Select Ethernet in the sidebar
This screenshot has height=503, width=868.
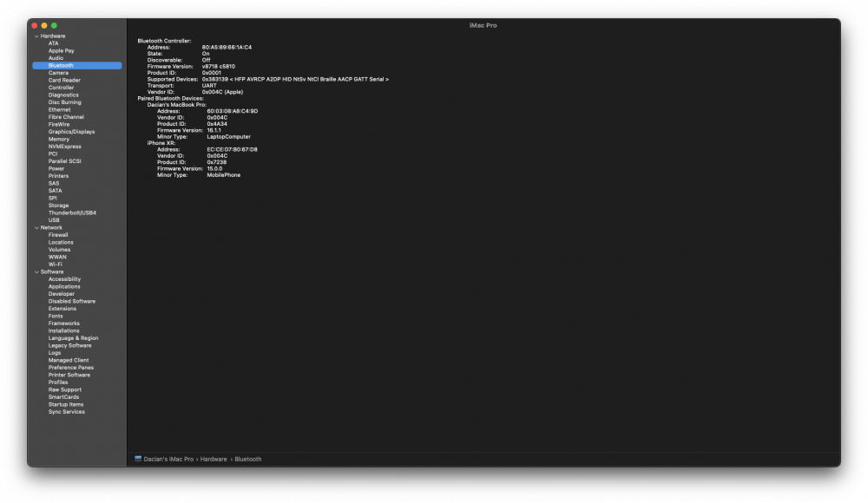click(59, 109)
